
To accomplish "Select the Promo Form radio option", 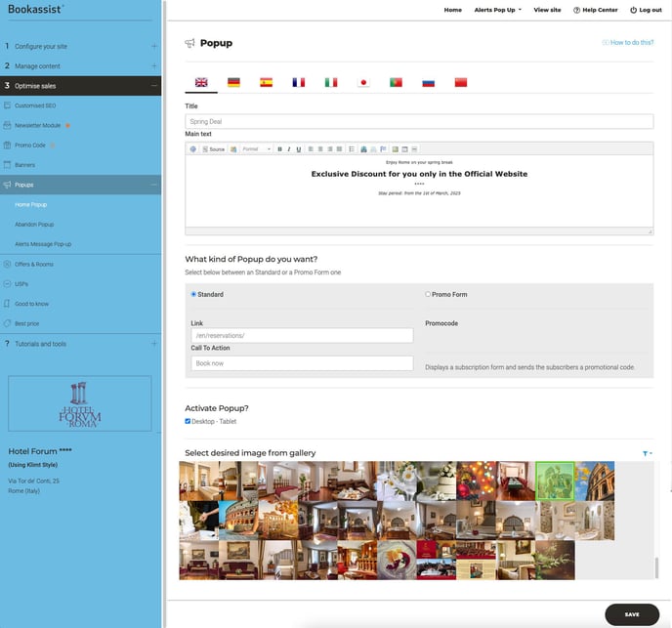I will 428,294.
